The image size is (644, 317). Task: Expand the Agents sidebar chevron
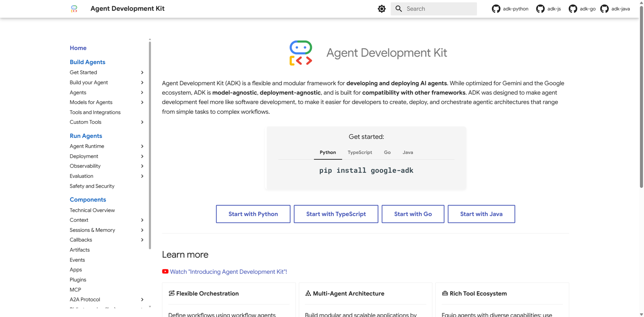point(142,92)
